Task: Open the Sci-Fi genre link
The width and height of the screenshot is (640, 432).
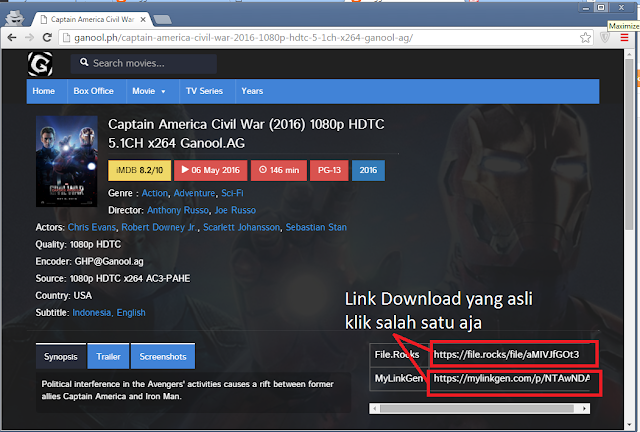Action: coord(232,193)
